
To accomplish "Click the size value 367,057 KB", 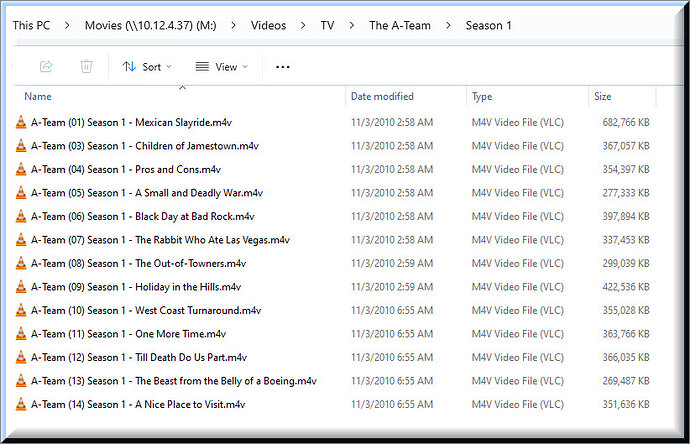I will pyautogui.click(x=626, y=146).
